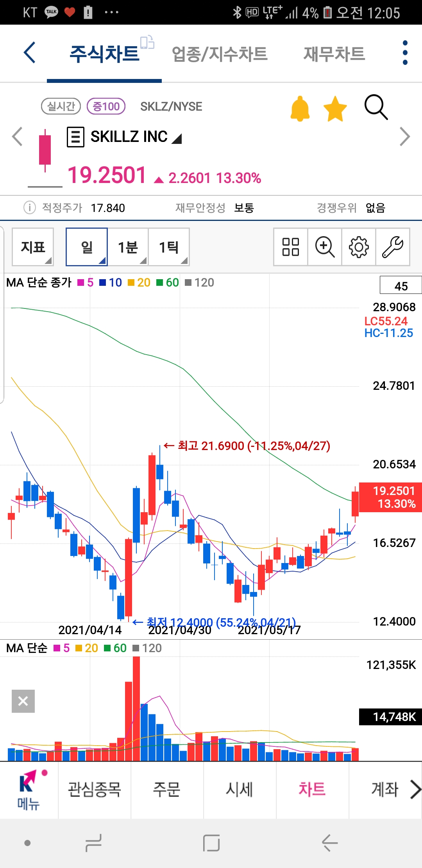
Task: Tap the volume MA 20 orange legend
Action: [x=86, y=648]
